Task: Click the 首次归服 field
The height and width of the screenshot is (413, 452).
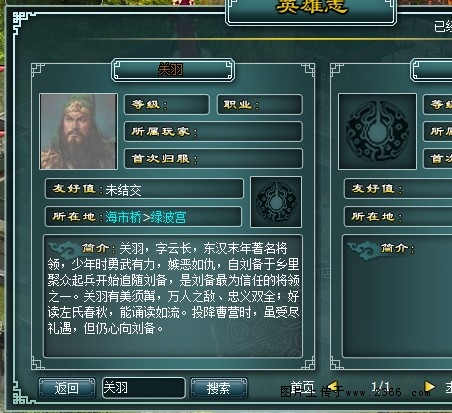Action: click(213, 159)
